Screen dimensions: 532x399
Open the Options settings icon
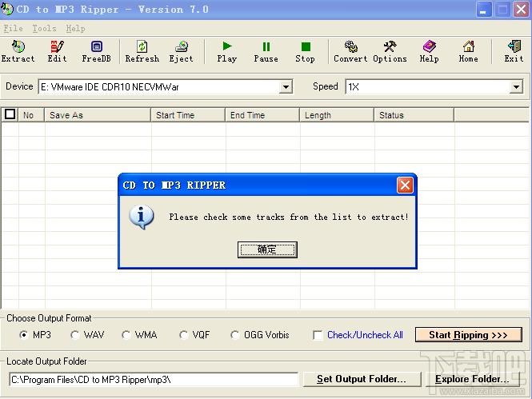pyautogui.click(x=390, y=51)
